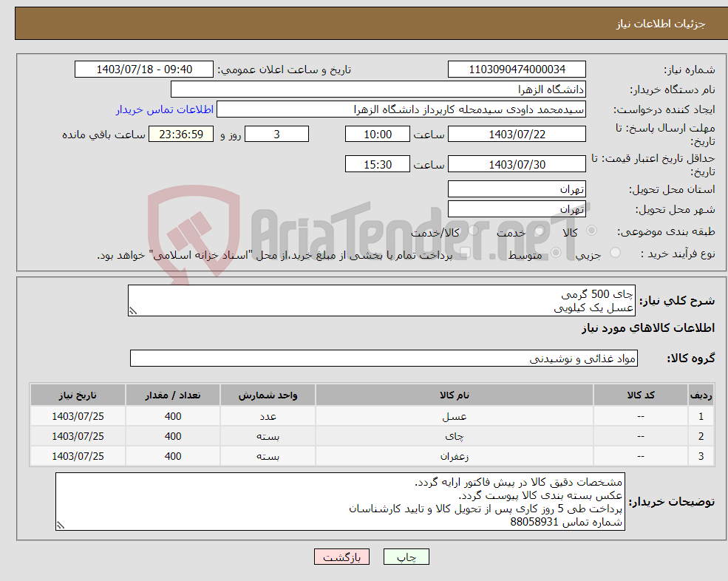
Task: Click the گروه کالا label
Action: coord(691,358)
